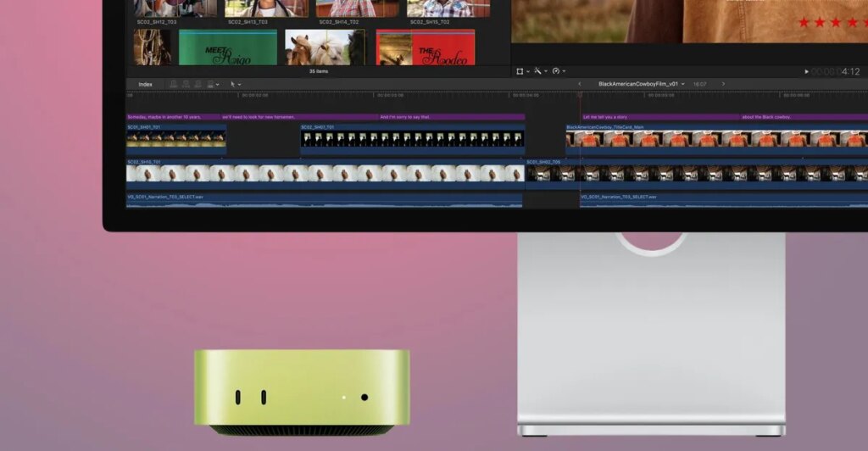Screen dimensions: 868x451
Task: Open BlackAmericanCowboyFilm_v01 project dropdown
Action: pyautogui.click(x=642, y=84)
